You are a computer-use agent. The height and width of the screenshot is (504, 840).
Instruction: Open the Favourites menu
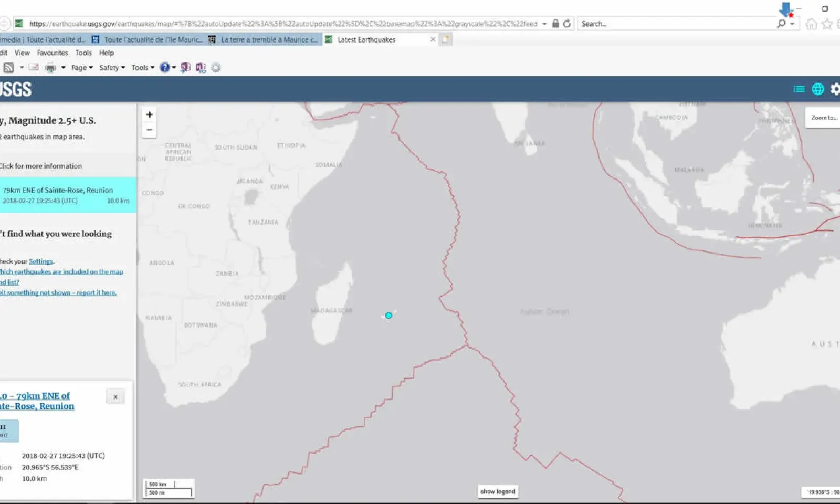click(52, 52)
